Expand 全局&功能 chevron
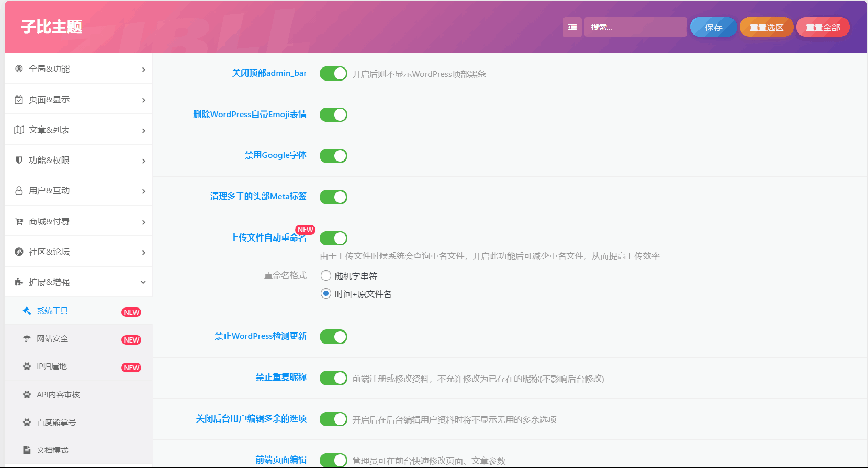 pos(143,70)
